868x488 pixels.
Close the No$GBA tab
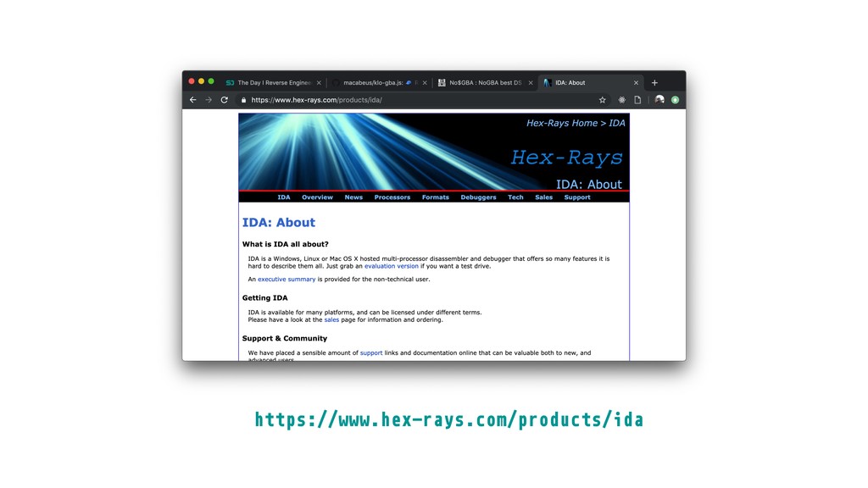(531, 83)
